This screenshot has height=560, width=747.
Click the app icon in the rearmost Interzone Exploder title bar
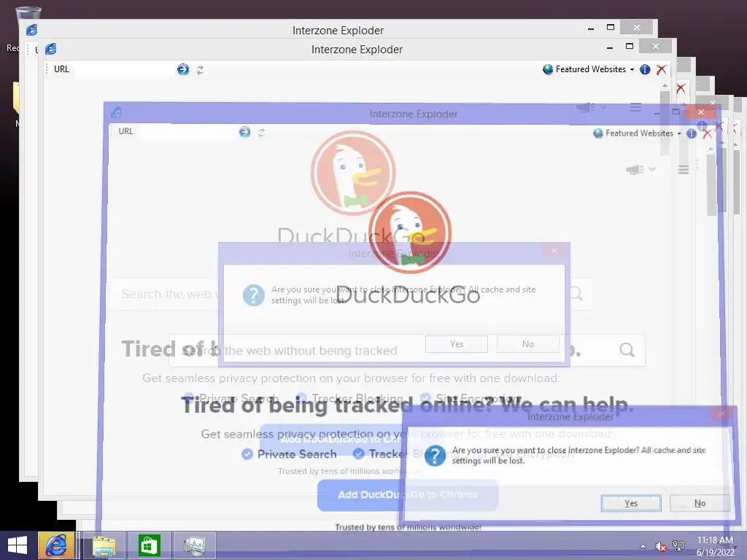(32, 30)
